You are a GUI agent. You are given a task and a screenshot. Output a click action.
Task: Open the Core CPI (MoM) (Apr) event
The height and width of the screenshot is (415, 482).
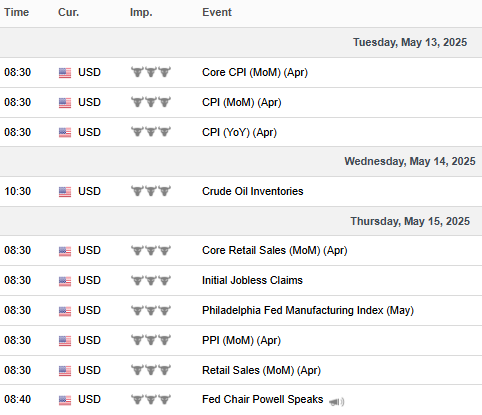click(255, 72)
